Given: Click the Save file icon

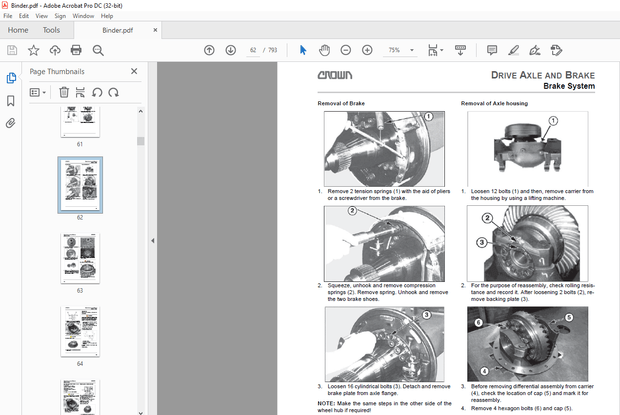Looking at the screenshot, I should pos(12,50).
